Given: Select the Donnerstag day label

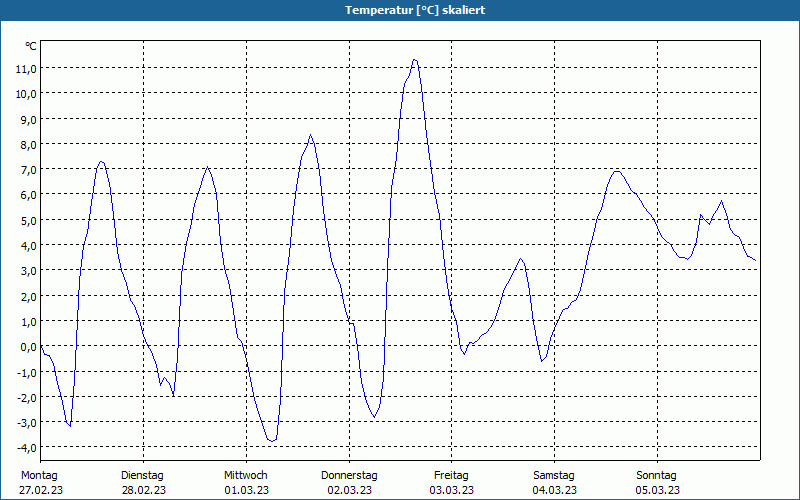Looking at the screenshot, I should [349, 475].
